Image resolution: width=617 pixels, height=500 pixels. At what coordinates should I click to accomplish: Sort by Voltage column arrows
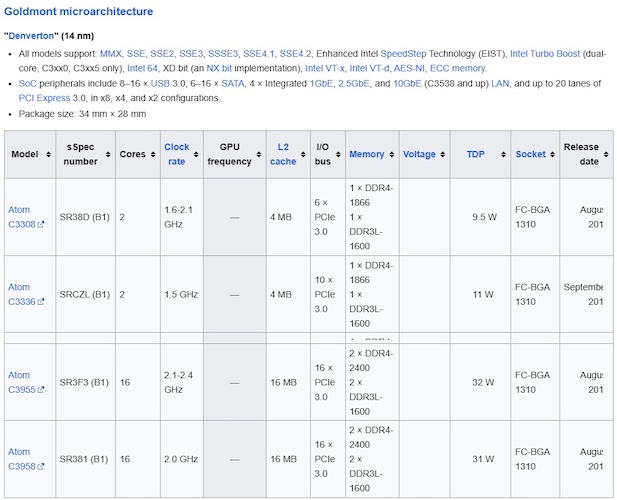(443, 154)
